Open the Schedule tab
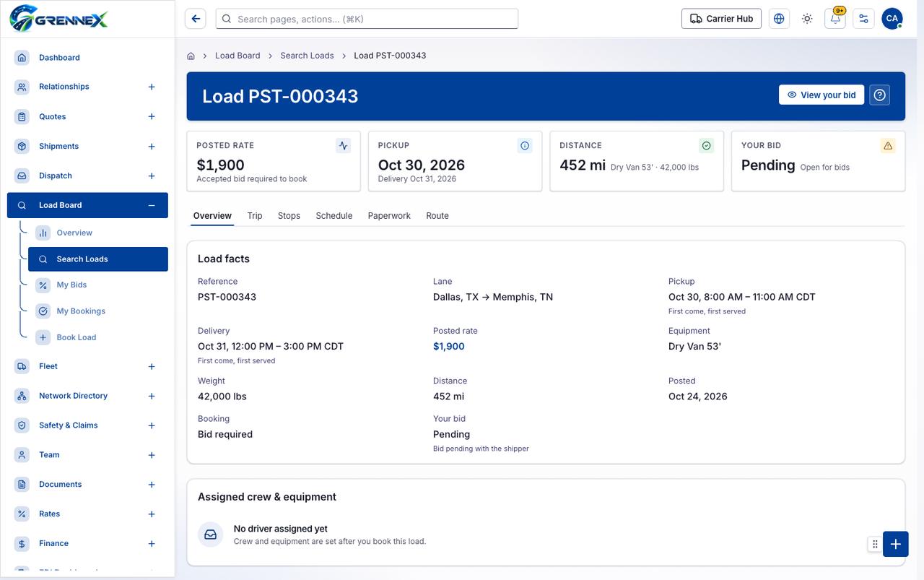Image resolution: width=924 pixels, height=580 pixels. pos(334,216)
